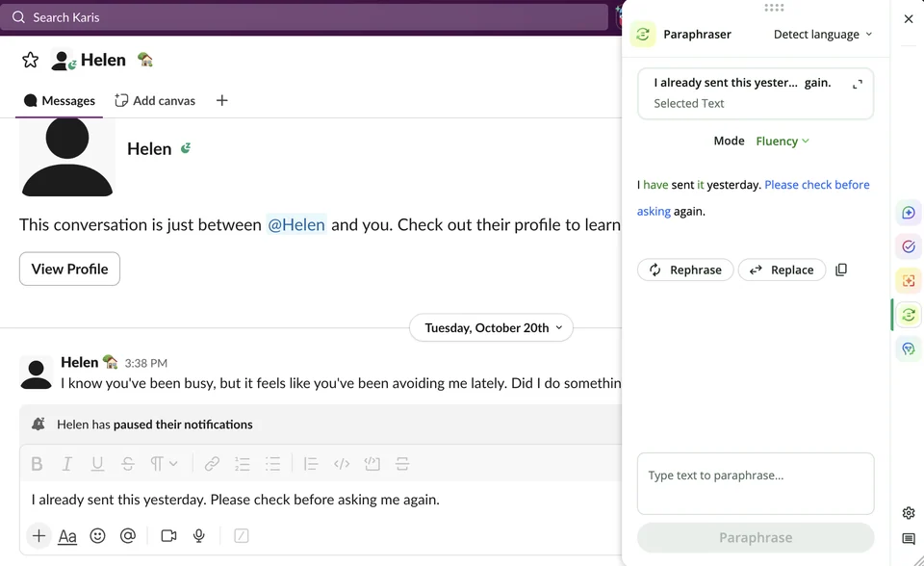Click the Paraphrase button
Screen dimensions: 924x566
pyautogui.click(x=756, y=538)
